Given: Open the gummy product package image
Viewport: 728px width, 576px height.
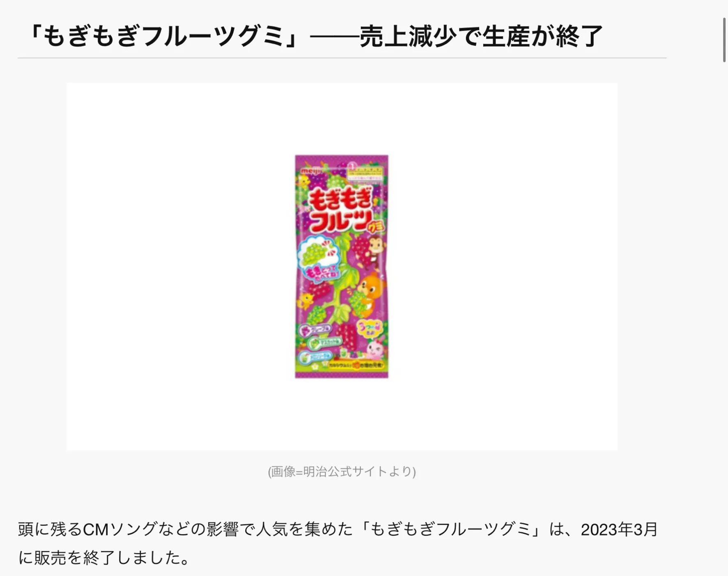Looking at the screenshot, I should tap(342, 267).
